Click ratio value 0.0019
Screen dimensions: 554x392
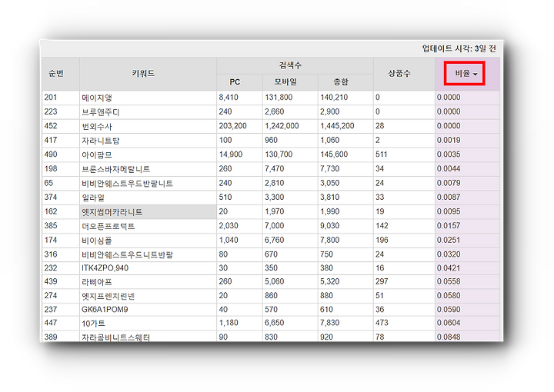click(x=449, y=140)
